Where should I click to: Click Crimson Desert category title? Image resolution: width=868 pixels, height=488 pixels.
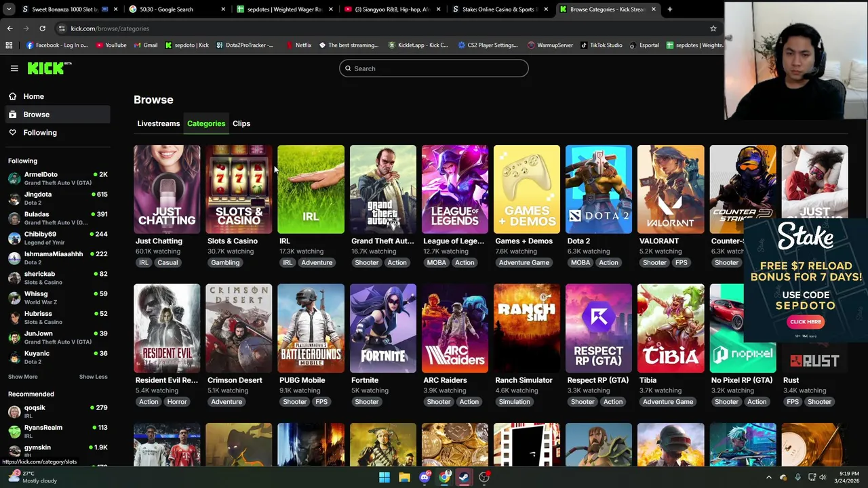click(x=235, y=380)
